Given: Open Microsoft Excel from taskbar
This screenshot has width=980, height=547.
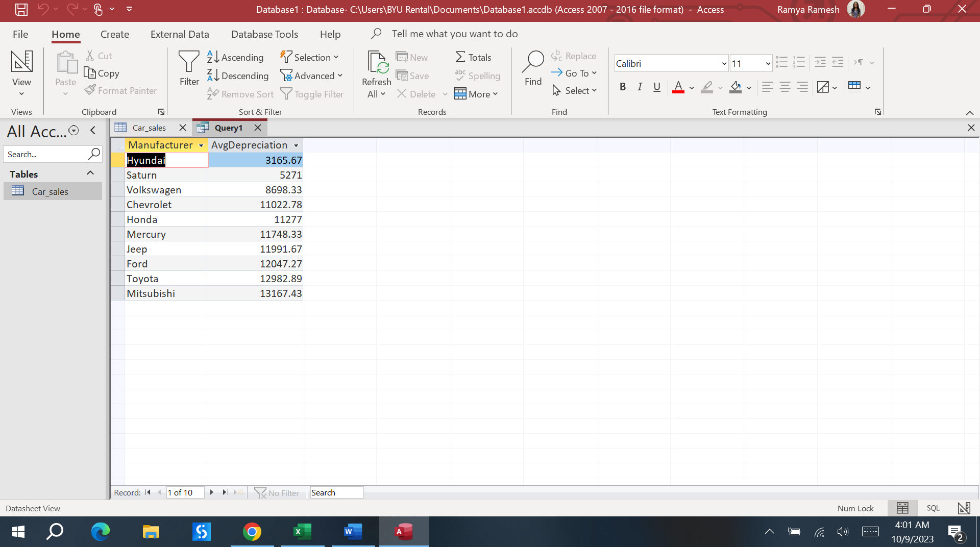Looking at the screenshot, I should coord(302,532).
